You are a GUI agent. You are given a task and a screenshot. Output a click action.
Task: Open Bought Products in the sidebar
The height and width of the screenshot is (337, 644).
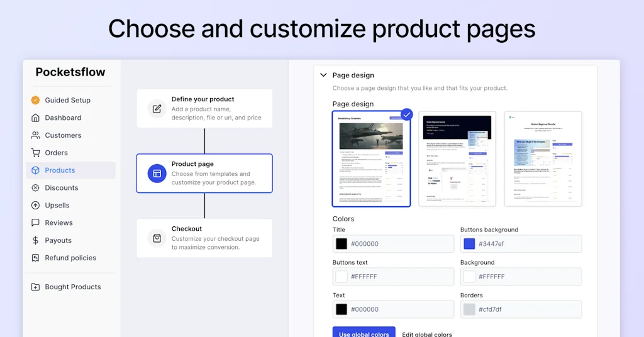point(72,287)
